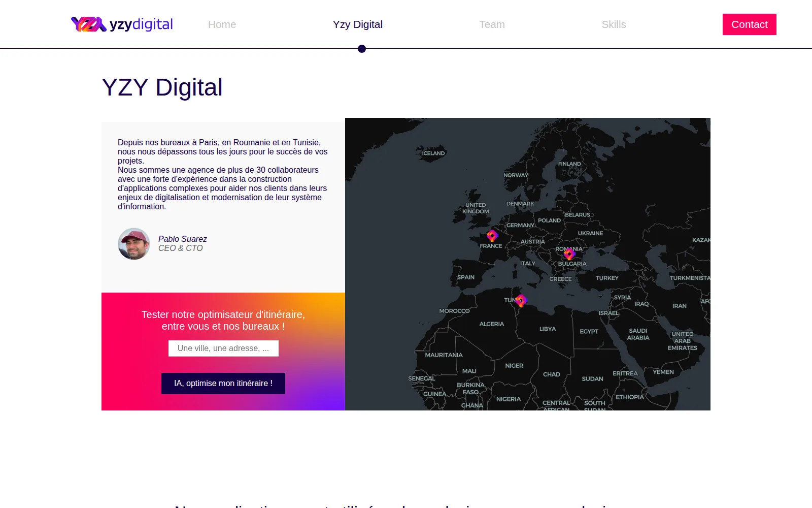The width and height of the screenshot is (812, 508).
Task: Select the FRANCE label on the map
Action: pyautogui.click(x=491, y=246)
